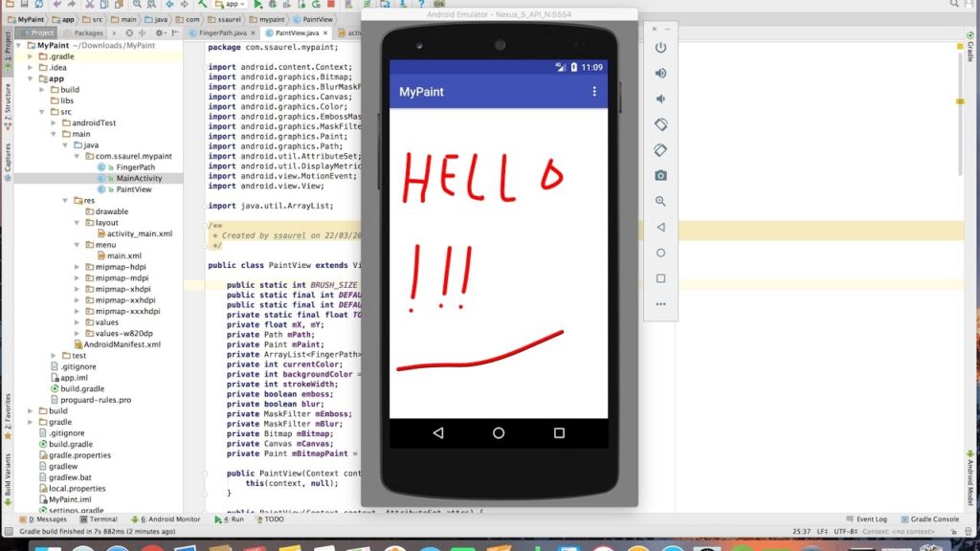Open the Gradle Console
This screenshot has width=980, height=551.
930,519
